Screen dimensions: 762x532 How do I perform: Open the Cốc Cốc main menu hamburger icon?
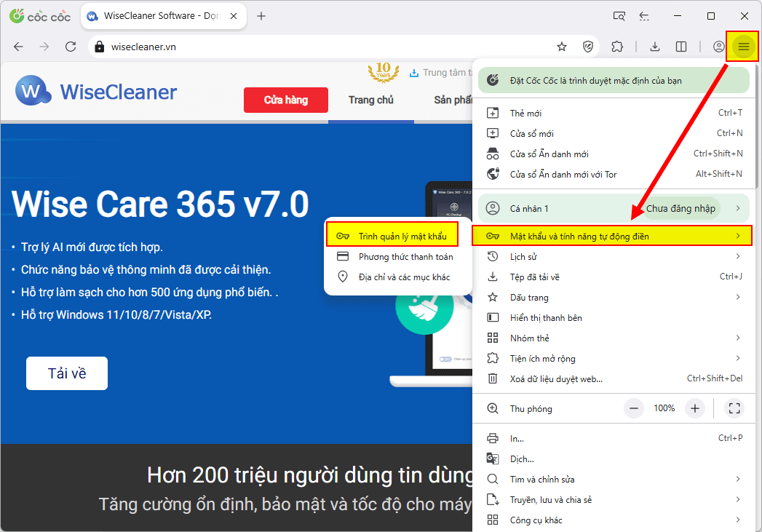coord(744,47)
